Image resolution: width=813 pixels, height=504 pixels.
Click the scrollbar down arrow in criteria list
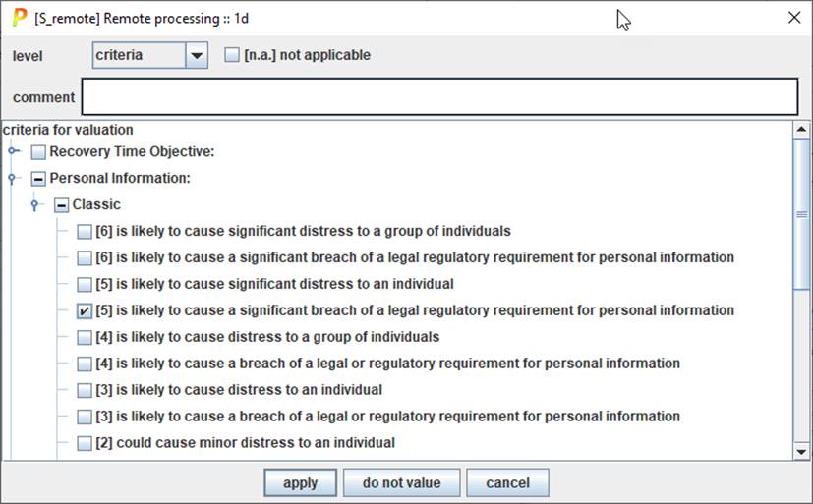coord(802,451)
